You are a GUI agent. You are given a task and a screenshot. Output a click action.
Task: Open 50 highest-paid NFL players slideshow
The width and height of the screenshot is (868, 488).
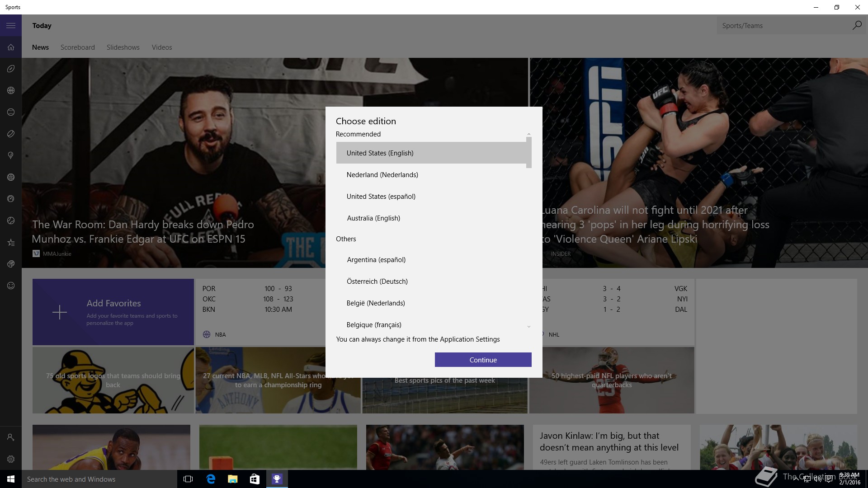pos(612,380)
